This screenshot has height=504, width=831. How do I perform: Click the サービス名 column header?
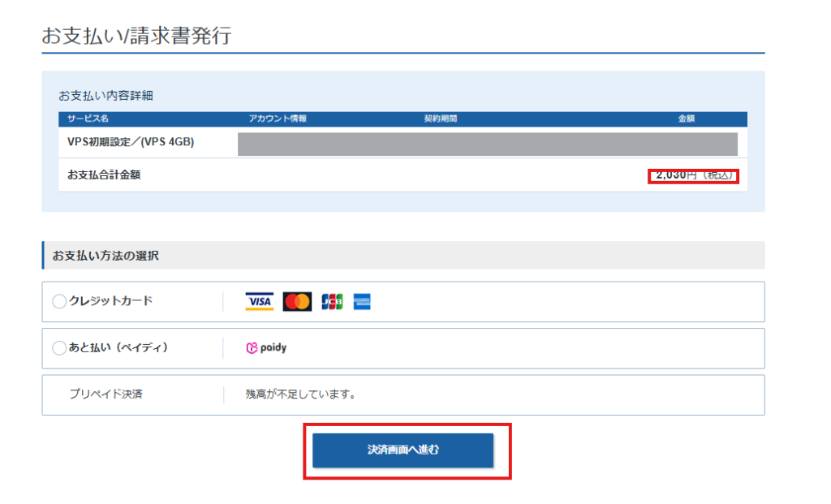(x=88, y=119)
